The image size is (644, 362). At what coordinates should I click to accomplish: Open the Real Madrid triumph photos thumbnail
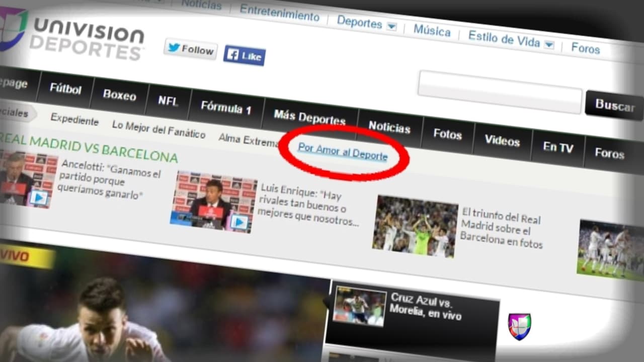tap(415, 225)
